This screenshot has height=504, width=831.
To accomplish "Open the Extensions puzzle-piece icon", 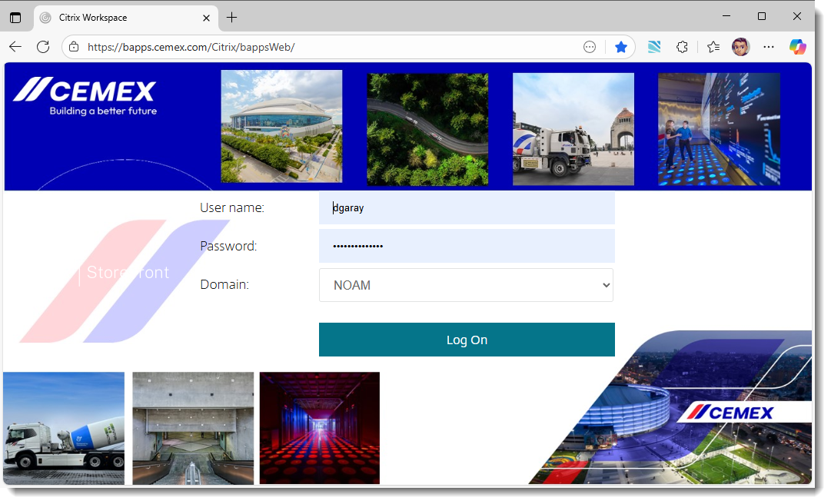I will 682,47.
